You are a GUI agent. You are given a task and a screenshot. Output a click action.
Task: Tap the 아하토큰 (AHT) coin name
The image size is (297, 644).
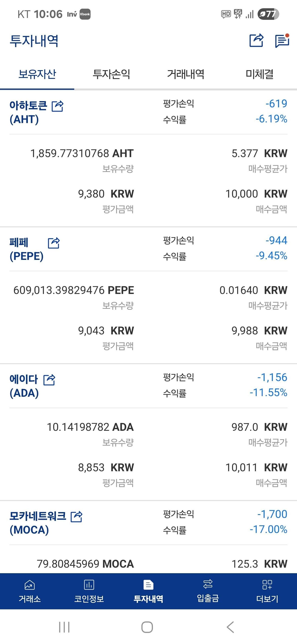pyautogui.click(x=28, y=112)
